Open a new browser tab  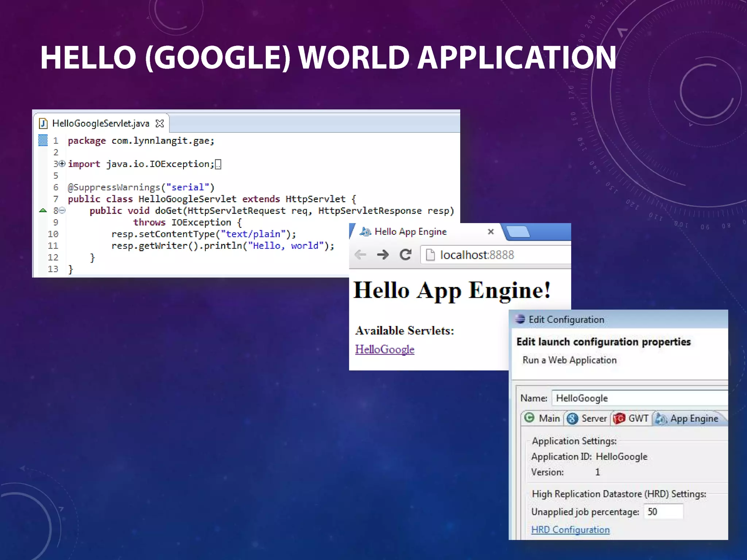point(518,232)
